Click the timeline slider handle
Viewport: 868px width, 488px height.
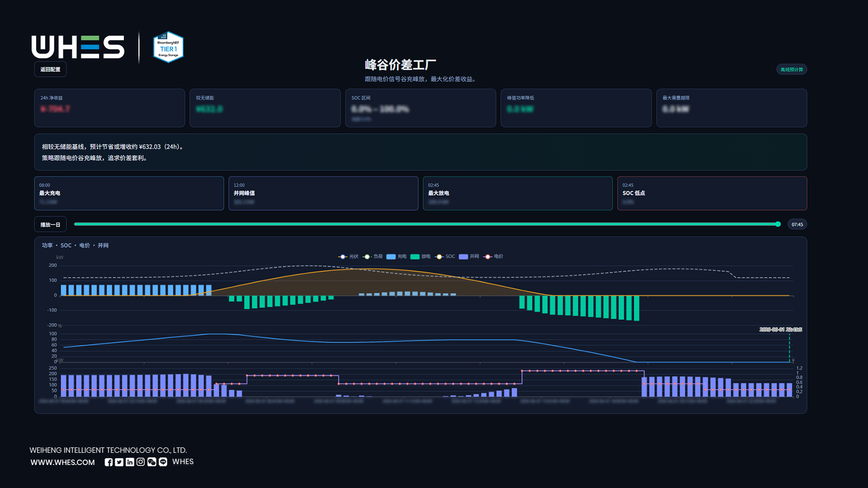[x=778, y=224]
